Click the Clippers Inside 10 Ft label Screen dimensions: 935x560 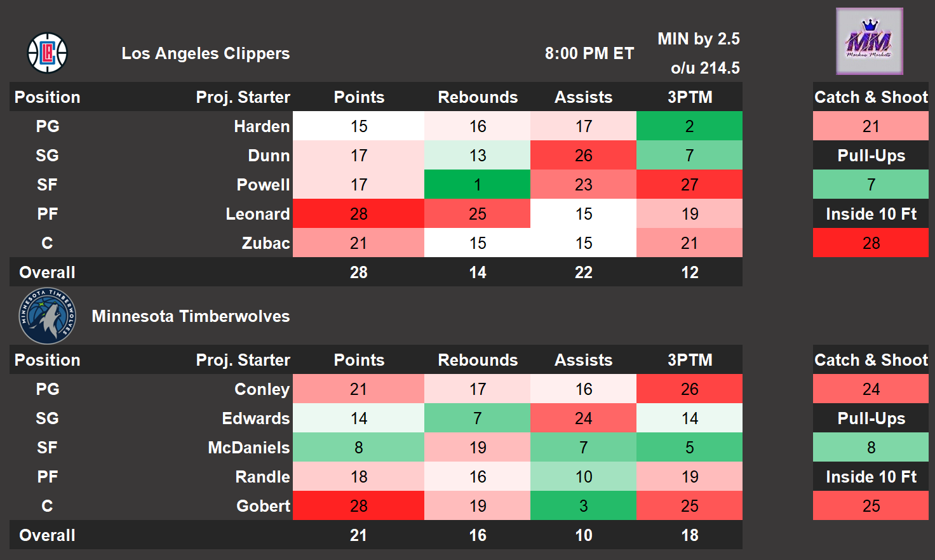pos(871,214)
